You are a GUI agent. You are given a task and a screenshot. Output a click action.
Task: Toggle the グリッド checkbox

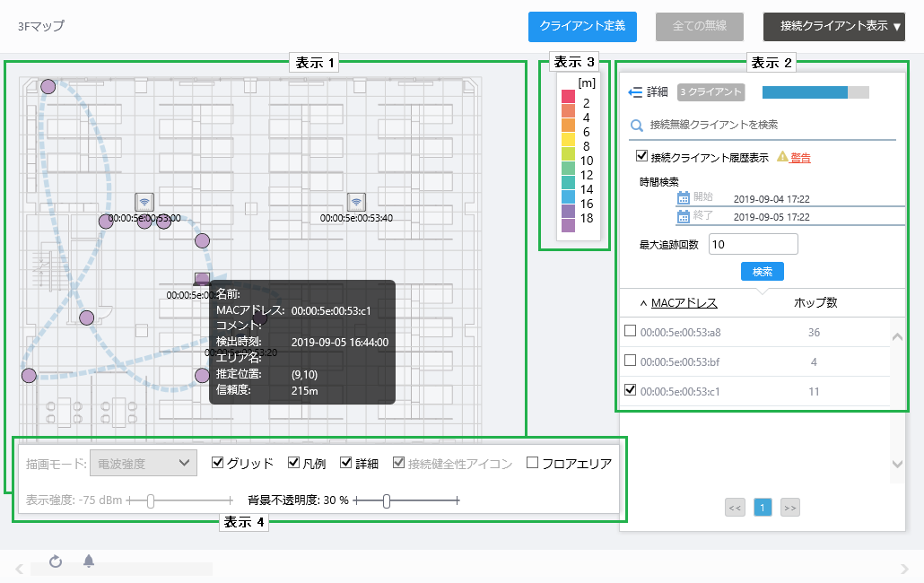coord(217,463)
